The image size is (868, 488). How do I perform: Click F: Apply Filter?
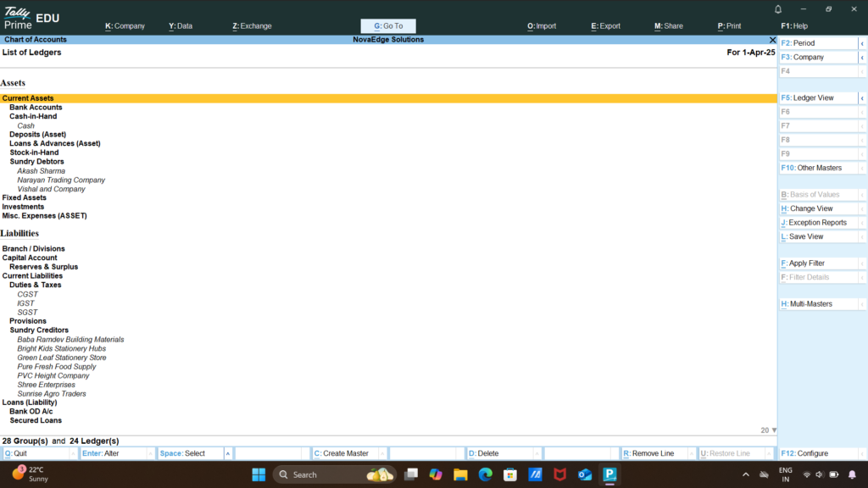(x=818, y=263)
